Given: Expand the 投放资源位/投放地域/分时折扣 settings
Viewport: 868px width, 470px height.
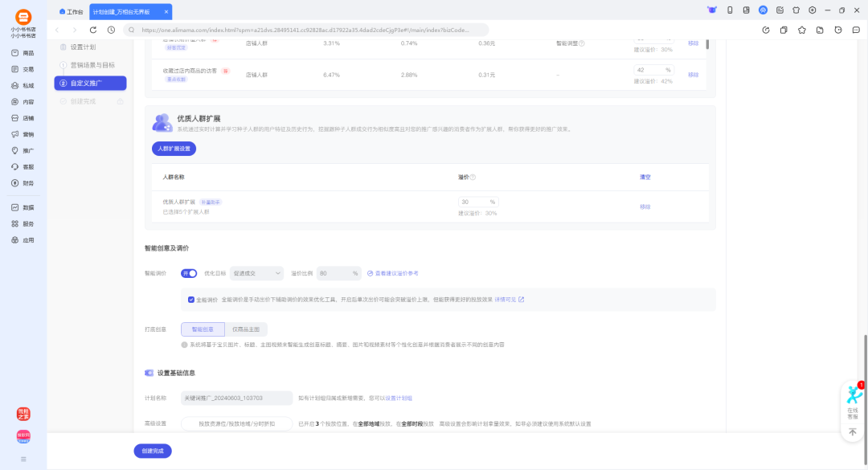Looking at the screenshot, I should click(x=236, y=423).
